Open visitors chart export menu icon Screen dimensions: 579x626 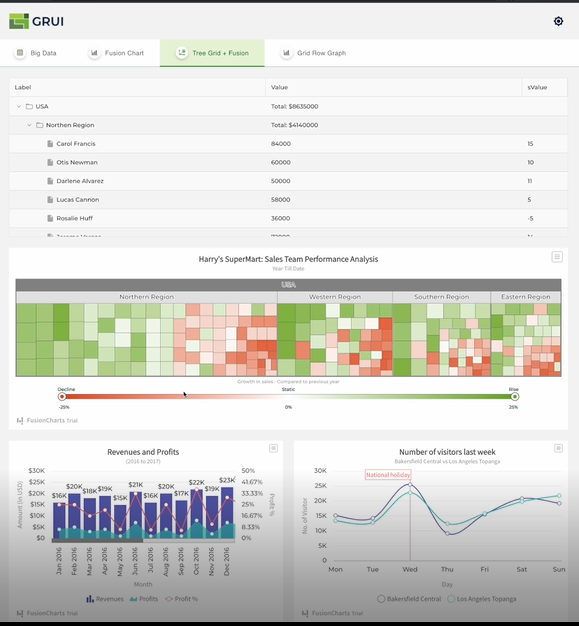pyautogui.click(x=558, y=448)
